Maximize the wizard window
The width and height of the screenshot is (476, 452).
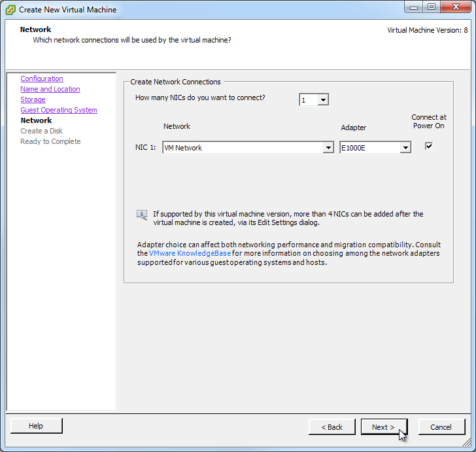431,7
